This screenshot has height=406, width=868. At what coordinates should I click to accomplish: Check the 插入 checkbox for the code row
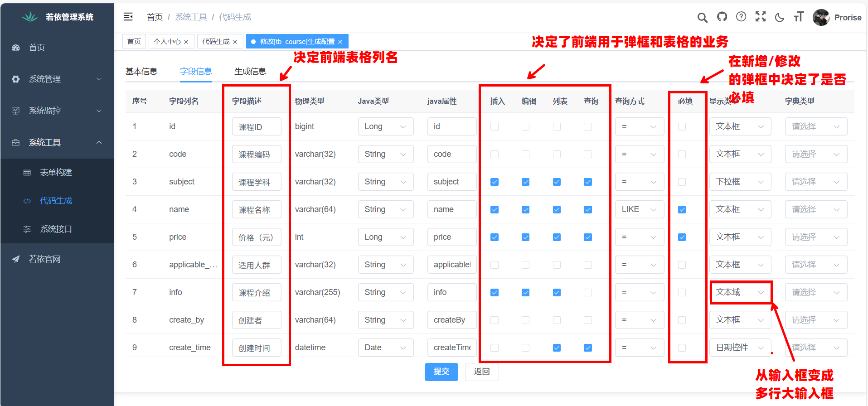coord(495,154)
